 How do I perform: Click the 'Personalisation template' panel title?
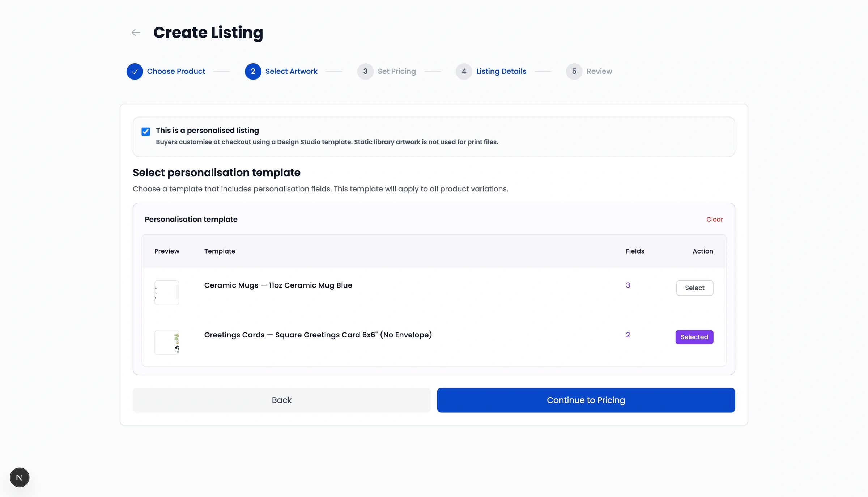pos(191,219)
